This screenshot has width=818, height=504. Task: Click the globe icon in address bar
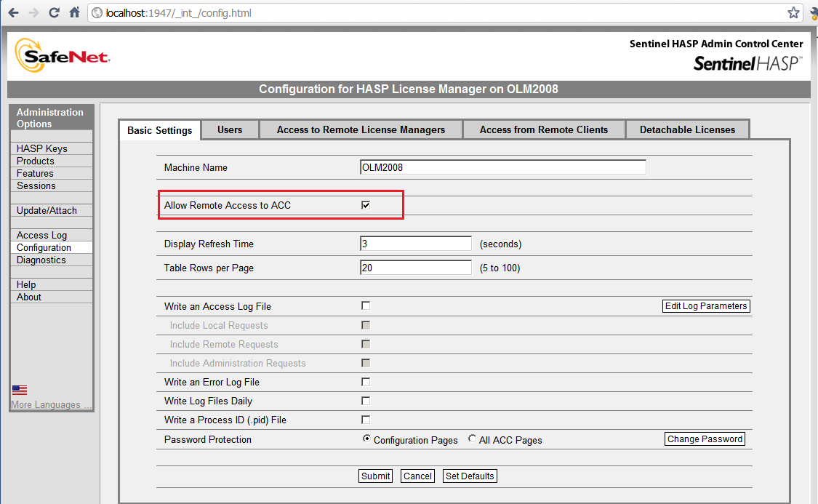click(x=97, y=13)
